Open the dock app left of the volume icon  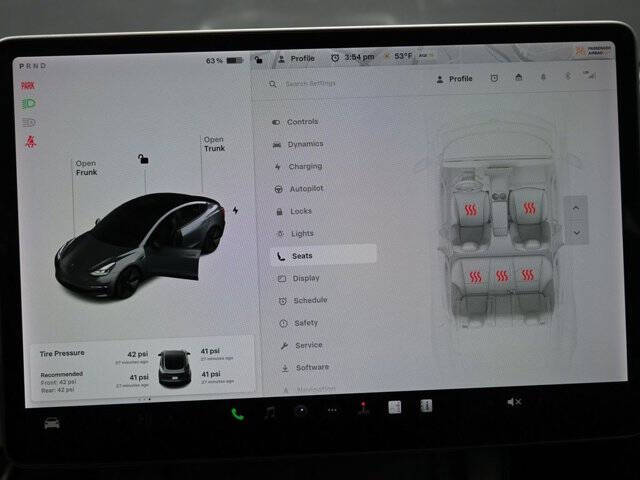(426, 406)
